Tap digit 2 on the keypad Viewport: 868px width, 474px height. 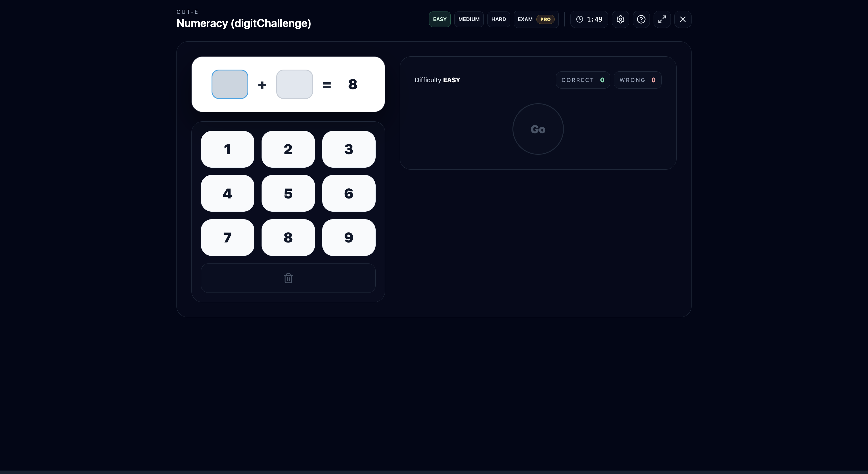point(288,149)
